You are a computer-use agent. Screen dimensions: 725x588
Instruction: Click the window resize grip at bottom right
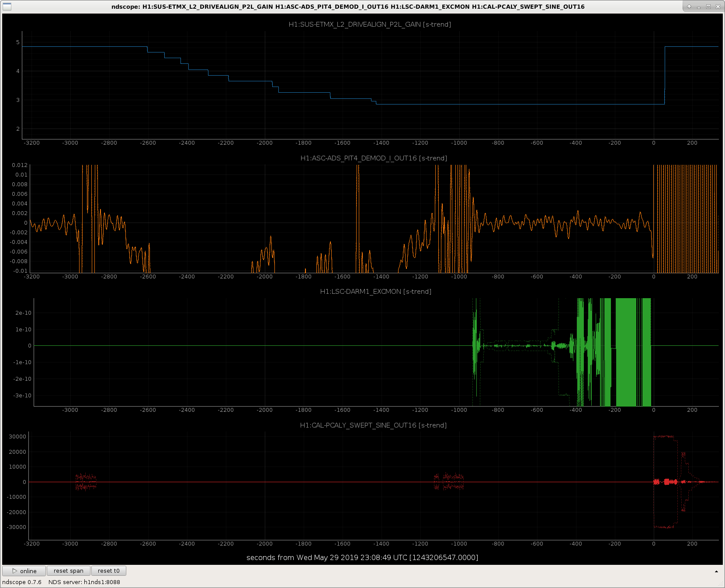pyautogui.click(x=720, y=584)
